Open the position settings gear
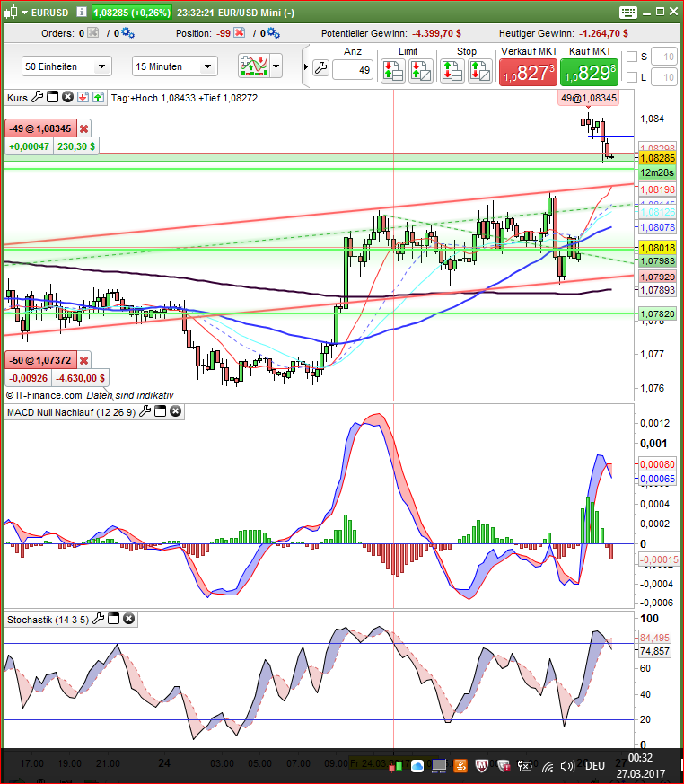684x784 pixels. (x=273, y=33)
